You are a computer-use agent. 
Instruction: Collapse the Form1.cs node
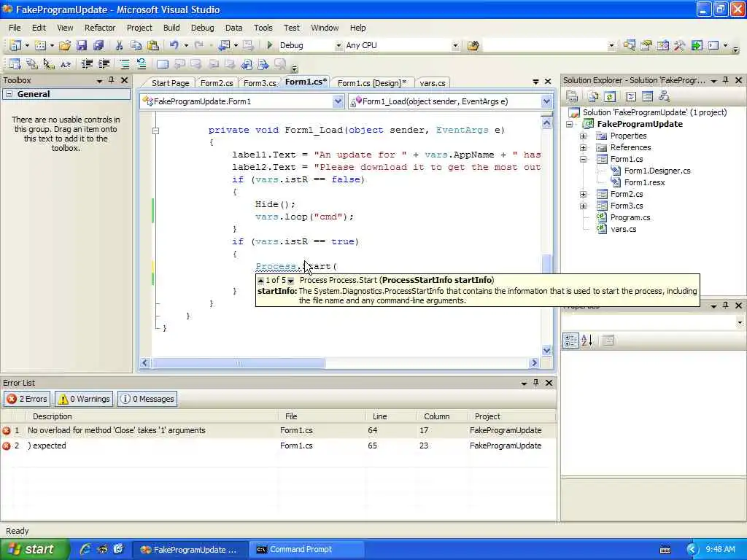583,160
